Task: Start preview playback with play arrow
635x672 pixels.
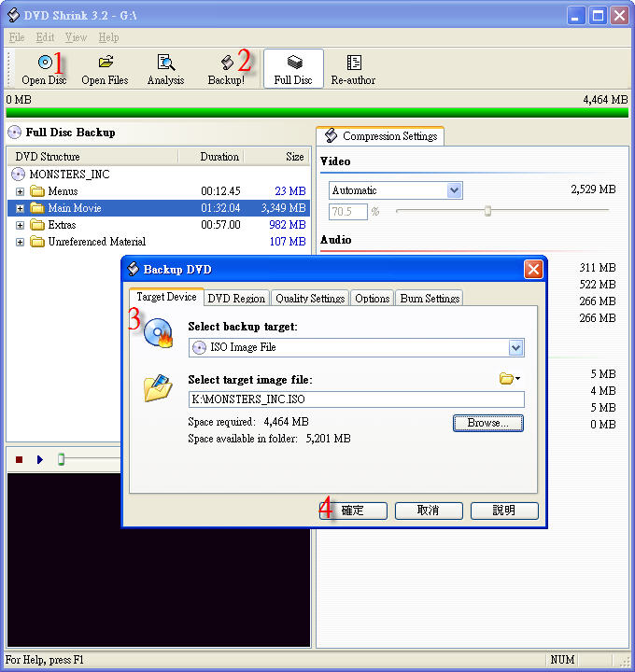Action: click(40, 459)
